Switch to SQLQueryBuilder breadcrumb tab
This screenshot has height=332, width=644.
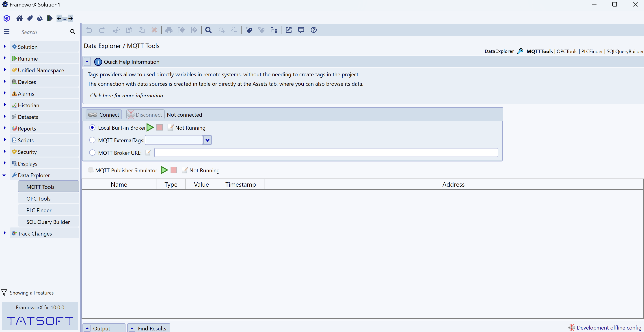point(625,51)
